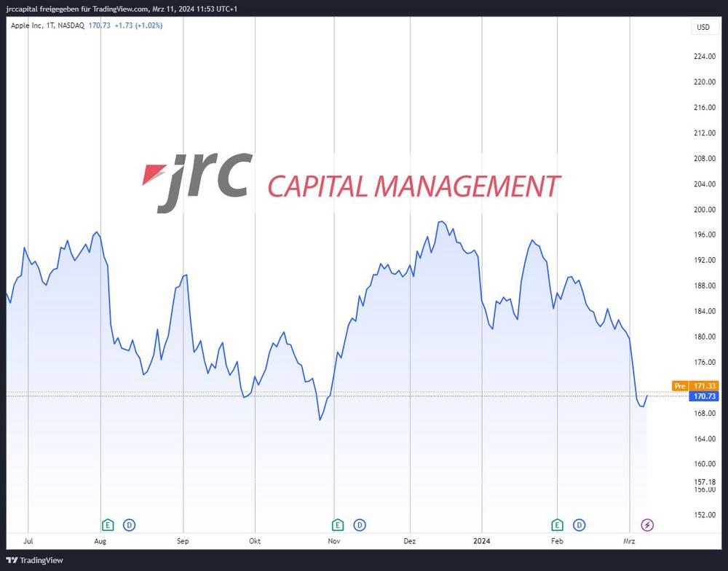Click the 184.00 price axis label
This screenshot has height=571, width=728.
[x=704, y=311]
